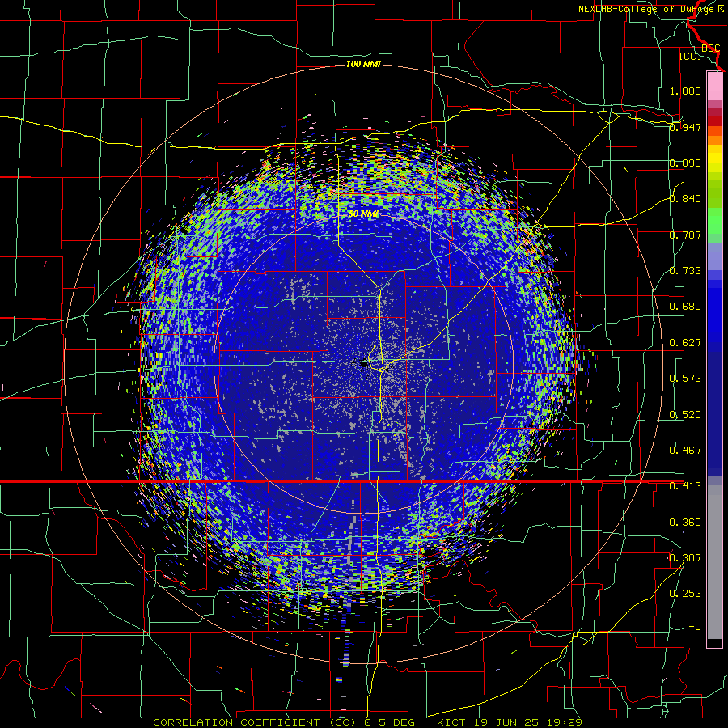Click the 1.000 legend value

(685, 91)
